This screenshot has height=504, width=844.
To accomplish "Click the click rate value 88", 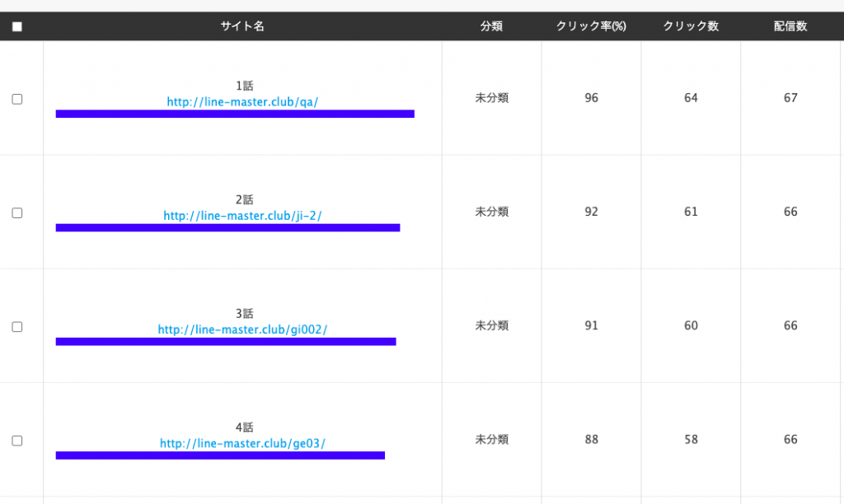I will click(x=591, y=440).
